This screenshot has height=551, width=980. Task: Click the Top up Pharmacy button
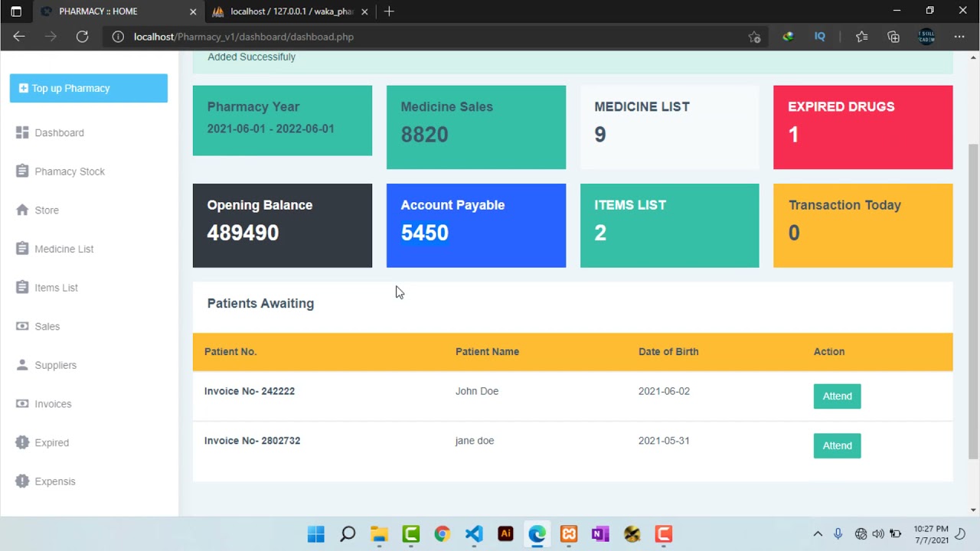pyautogui.click(x=88, y=88)
